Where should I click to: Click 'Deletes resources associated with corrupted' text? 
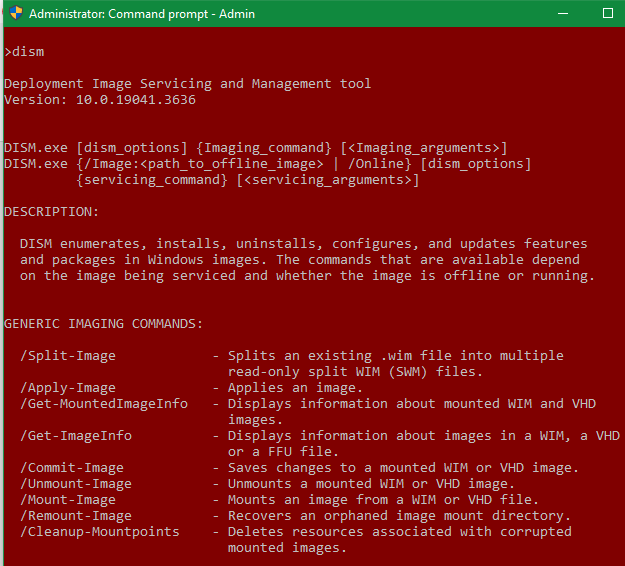[400, 532]
